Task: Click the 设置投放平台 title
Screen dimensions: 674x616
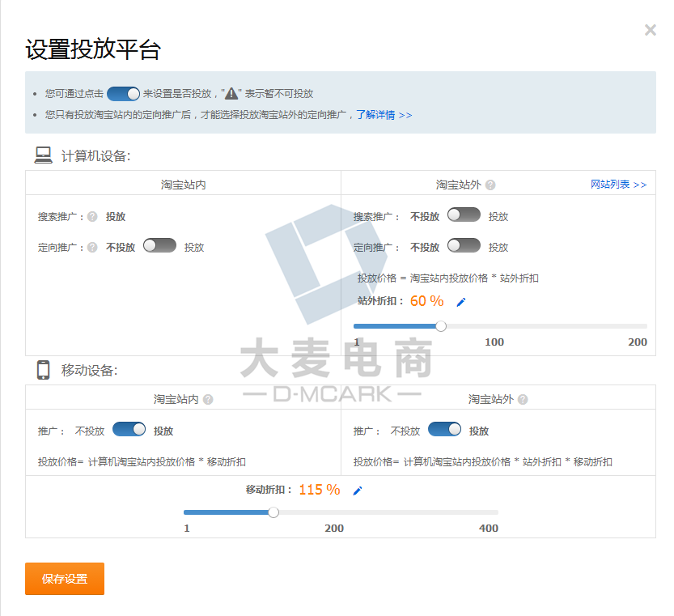Action: (93, 49)
